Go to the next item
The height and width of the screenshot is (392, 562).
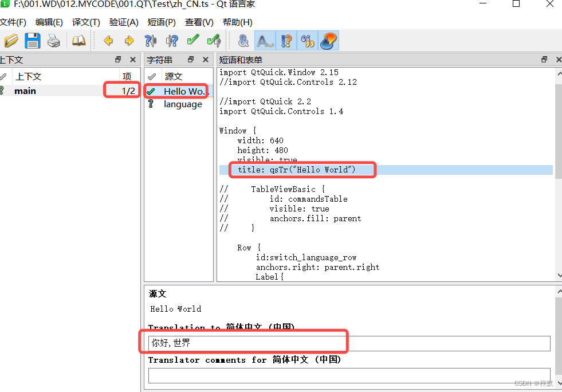129,41
